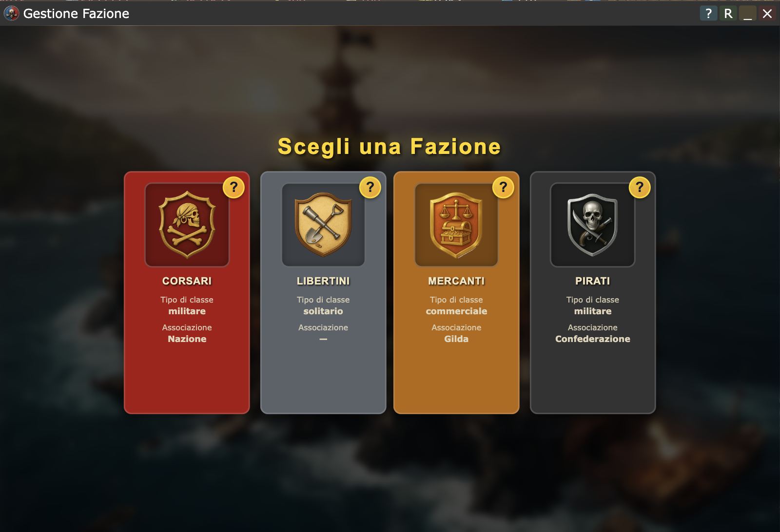Click the Corsari Nazione association label

[x=187, y=339]
